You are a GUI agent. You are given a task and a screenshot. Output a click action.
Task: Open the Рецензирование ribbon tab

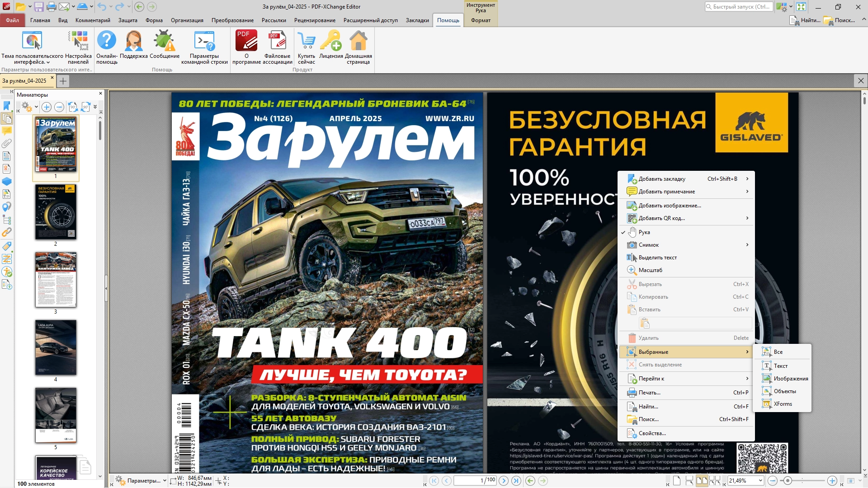click(315, 20)
